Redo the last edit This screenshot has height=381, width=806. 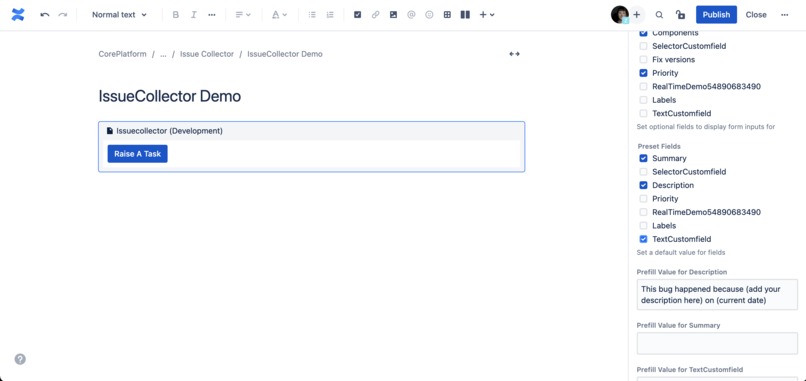[63, 15]
